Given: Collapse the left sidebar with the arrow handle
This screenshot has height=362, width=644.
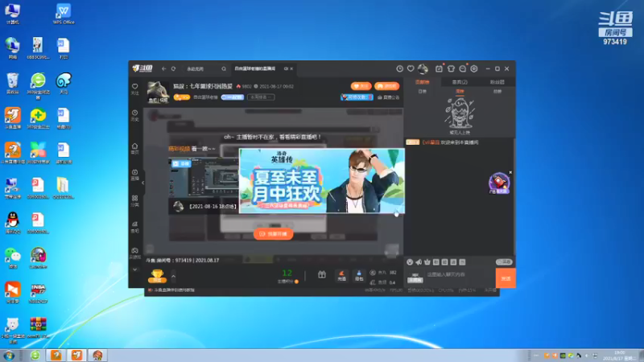Looking at the screenshot, I should [142, 183].
